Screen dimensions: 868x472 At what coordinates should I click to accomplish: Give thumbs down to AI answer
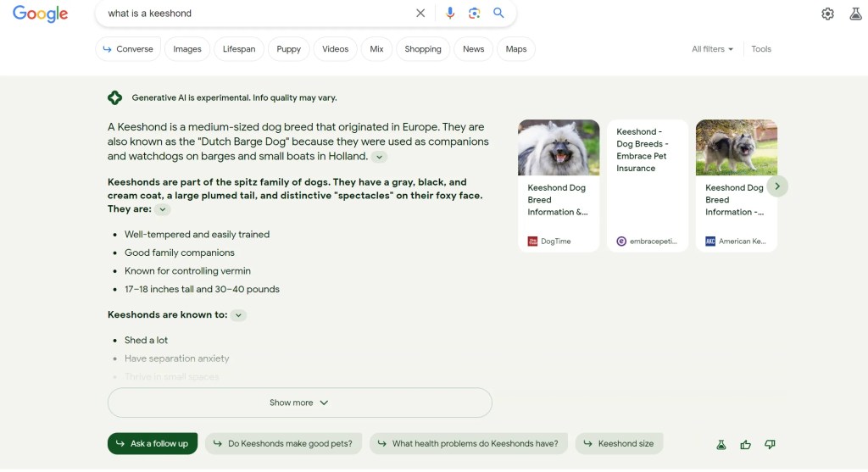tap(770, 444)
